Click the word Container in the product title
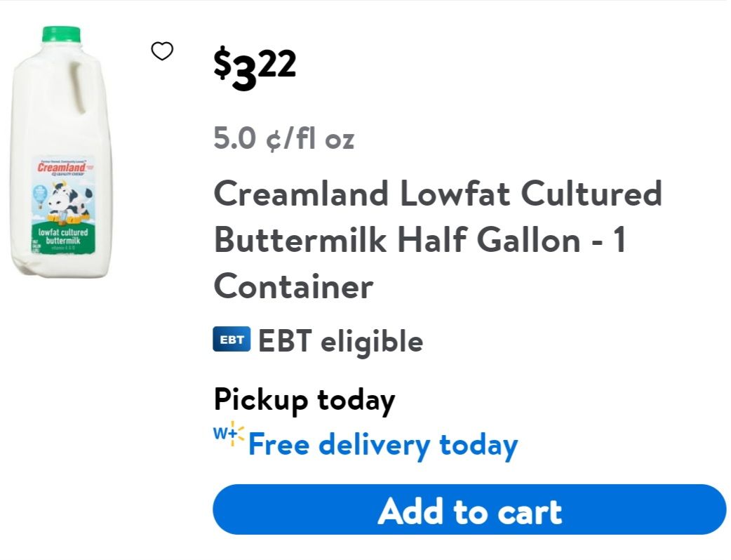The height and width of the screenshot is (560, 731). pyautogui.click(x=293, y=286)
